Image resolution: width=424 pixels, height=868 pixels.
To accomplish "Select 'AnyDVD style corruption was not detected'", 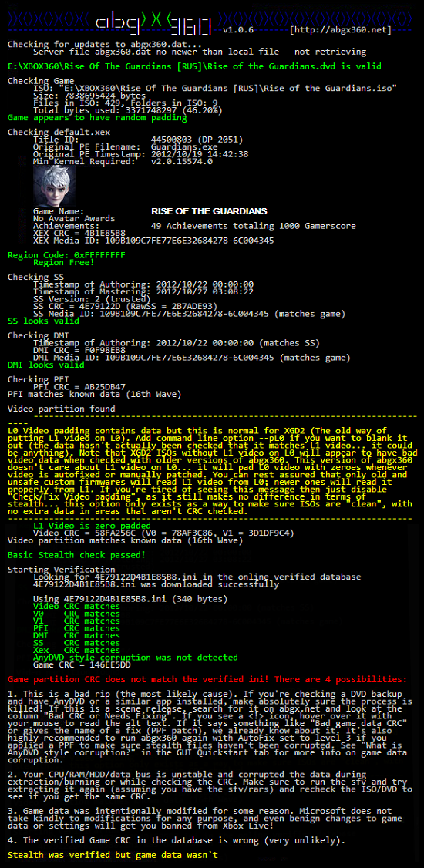I will [136, 657].
